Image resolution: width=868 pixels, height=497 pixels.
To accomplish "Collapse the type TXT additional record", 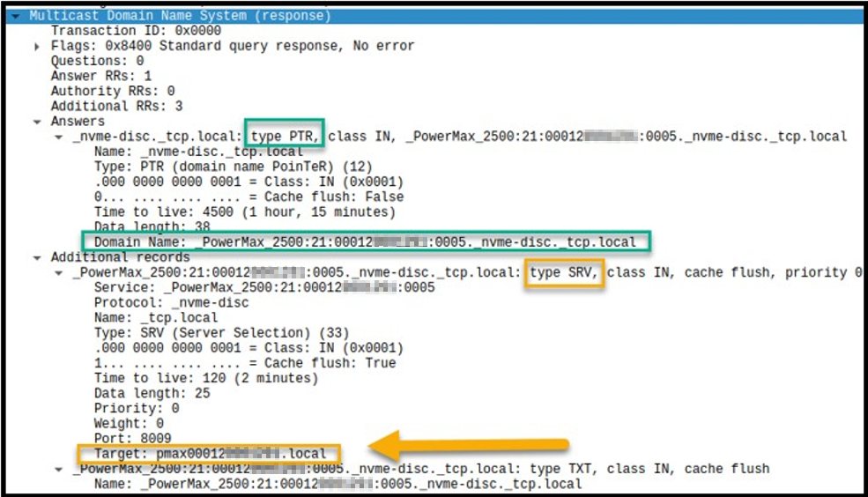I will point(58,470).
